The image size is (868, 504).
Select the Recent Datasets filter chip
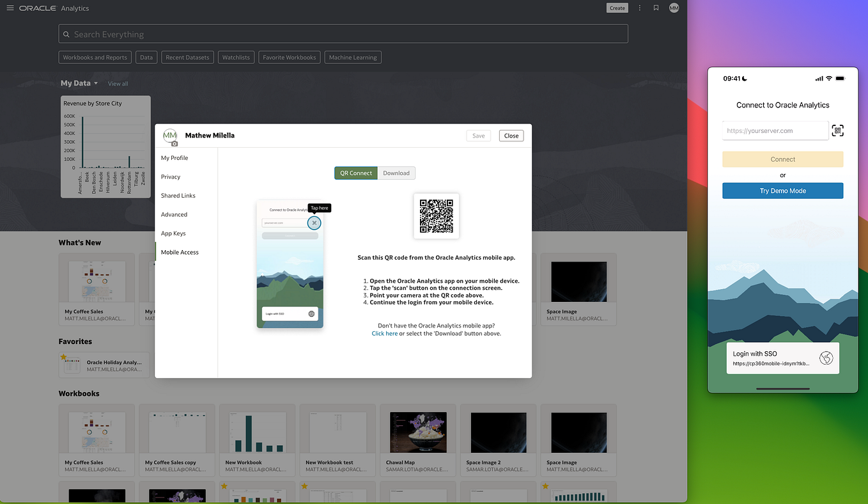[187, 57]
